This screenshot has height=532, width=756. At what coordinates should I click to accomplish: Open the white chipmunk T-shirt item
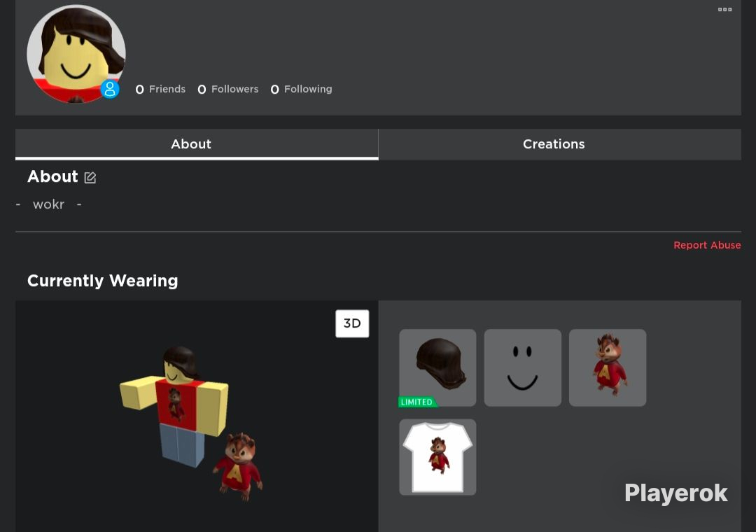coord(437,457)
